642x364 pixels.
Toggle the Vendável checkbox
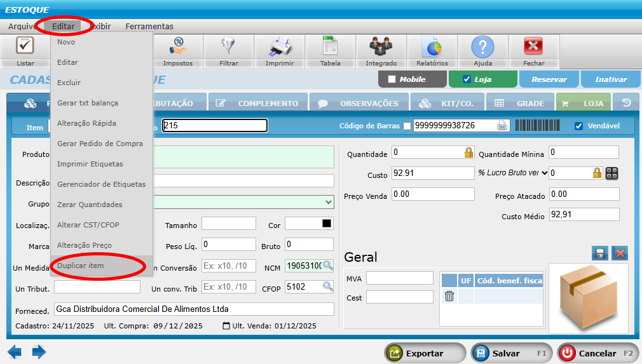(x=578, y=126)
